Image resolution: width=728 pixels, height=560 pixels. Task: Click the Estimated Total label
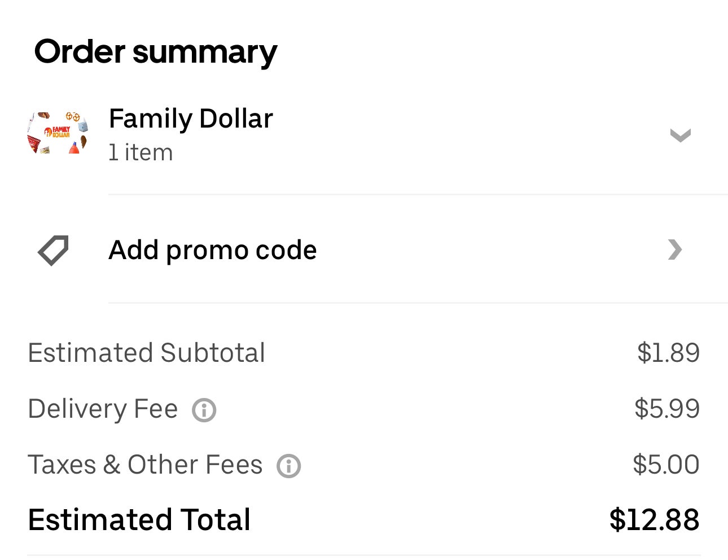[139, 519]
